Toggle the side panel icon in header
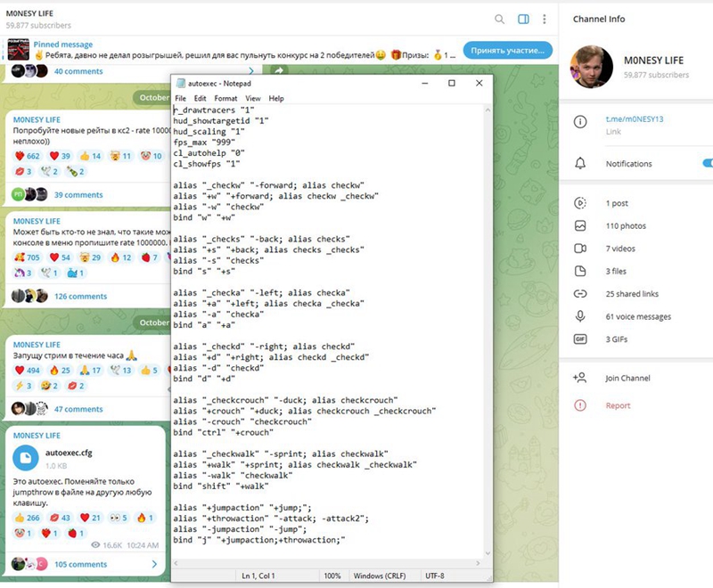Screen dimensions: 713x588 523,19
